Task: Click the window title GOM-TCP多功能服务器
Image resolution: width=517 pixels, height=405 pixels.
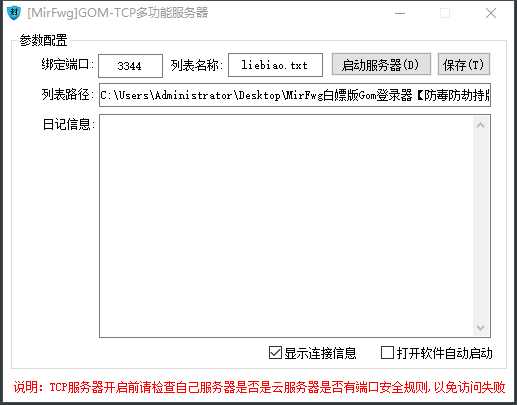Action: tap(118, 13)
